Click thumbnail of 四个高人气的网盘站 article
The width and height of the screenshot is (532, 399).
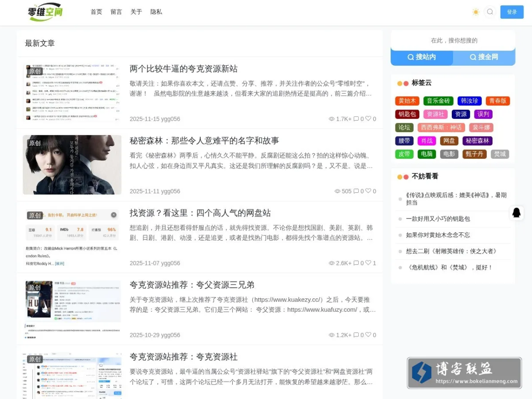[x=72, y=237]
